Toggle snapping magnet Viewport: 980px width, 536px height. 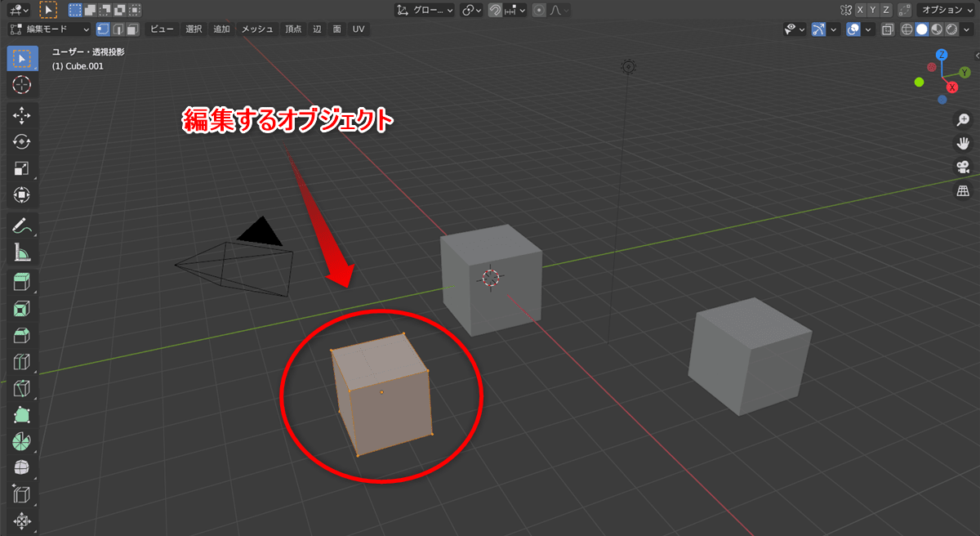tap(496, 10)
